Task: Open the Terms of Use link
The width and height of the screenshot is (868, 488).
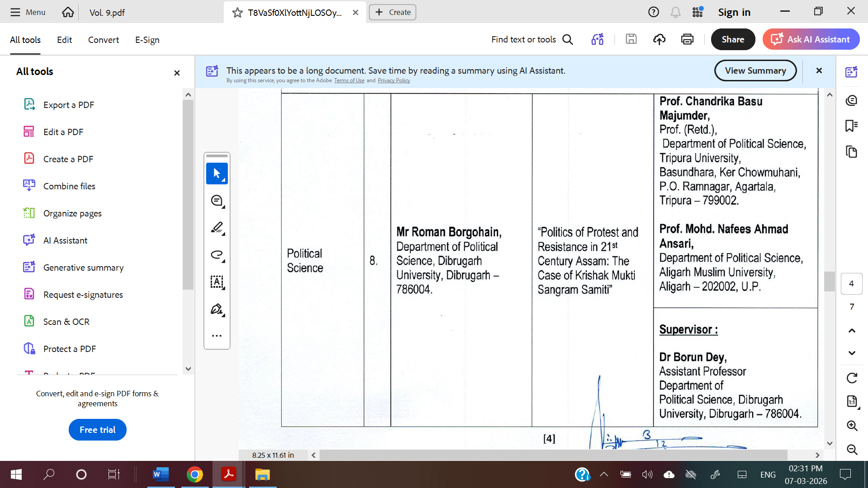Action: (349, 80)
